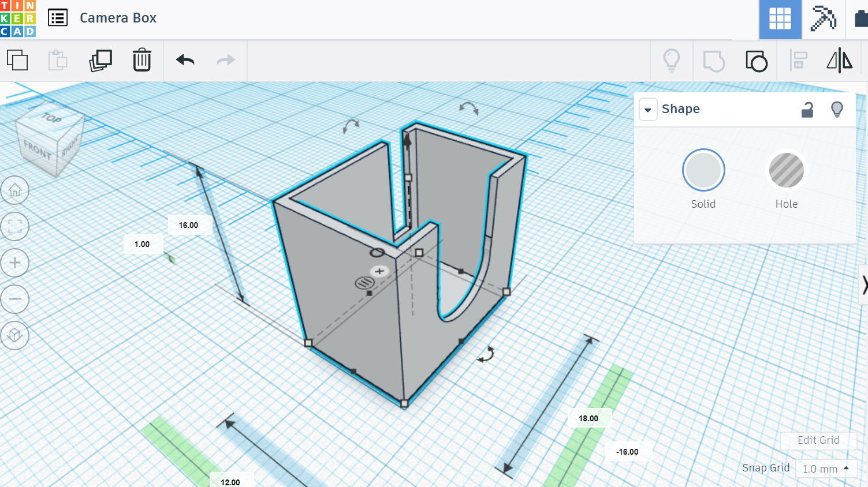
Task: Click the Edit Grid button
Action: pos(818,440)
